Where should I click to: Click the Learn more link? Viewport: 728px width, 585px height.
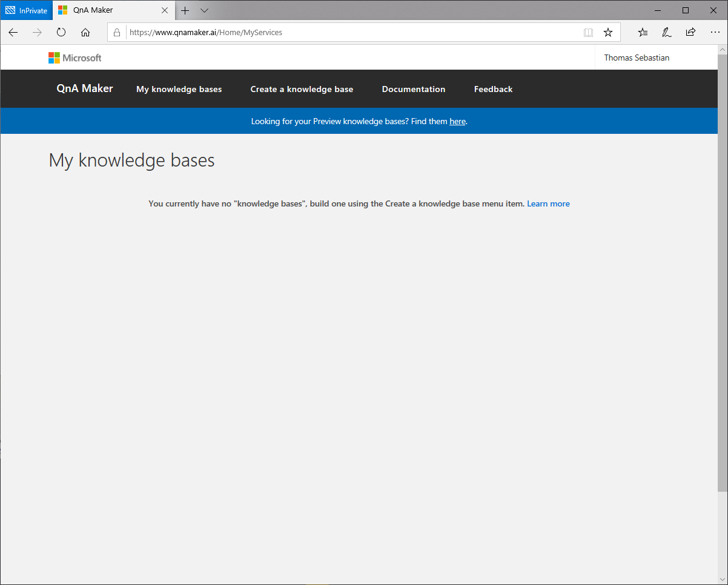548,204
